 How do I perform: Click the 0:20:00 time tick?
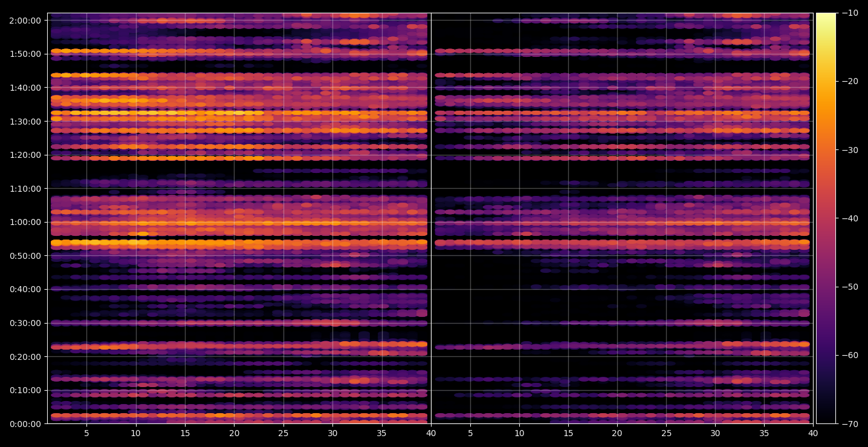point(25,356)
